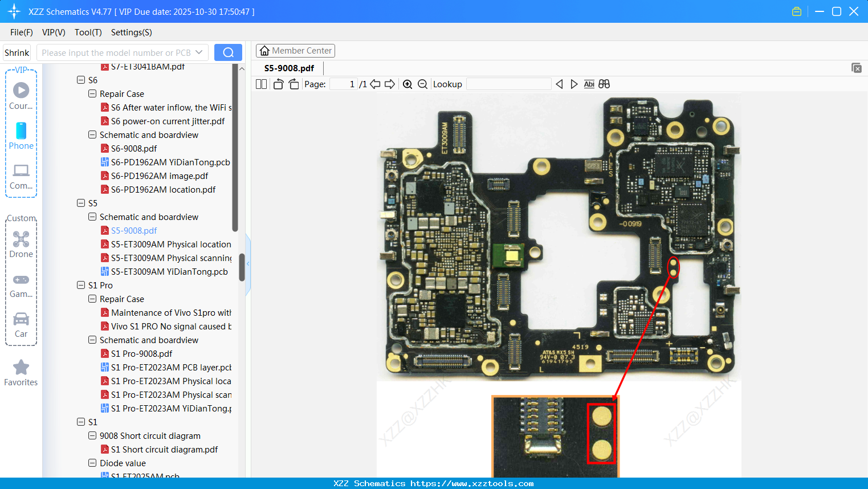Toggle the two-page layout view icon

point(261,84)
